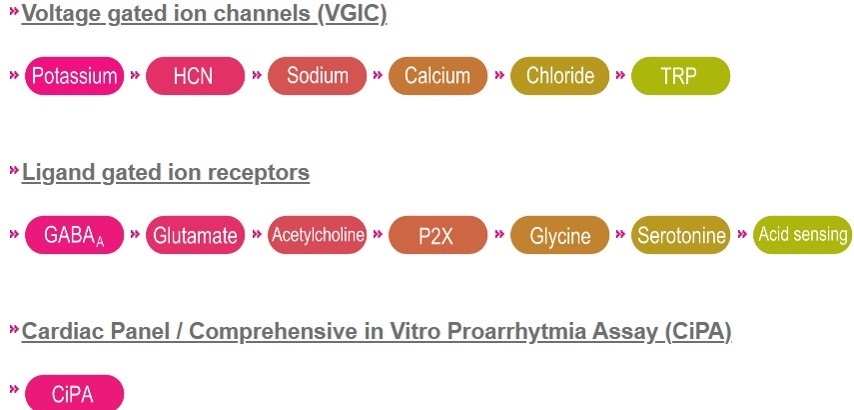The height and width of the screenshot is (410, 854).
Task: Click the arrow icon before Acid sensing
Action: pos(742,234)
